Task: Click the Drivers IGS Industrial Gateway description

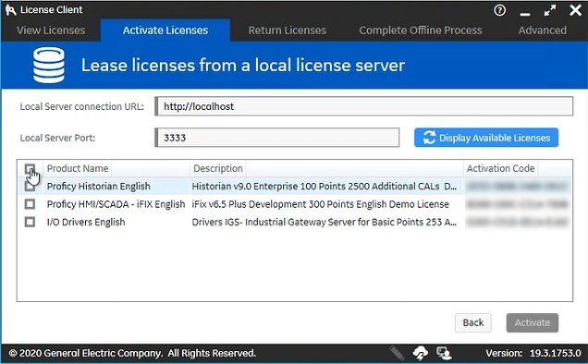Action: click(324, 222)
